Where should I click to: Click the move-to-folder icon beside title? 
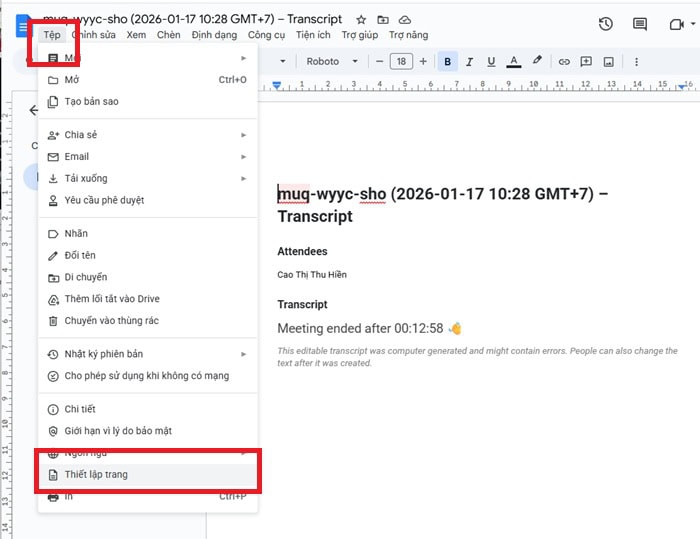click(383, 20)
